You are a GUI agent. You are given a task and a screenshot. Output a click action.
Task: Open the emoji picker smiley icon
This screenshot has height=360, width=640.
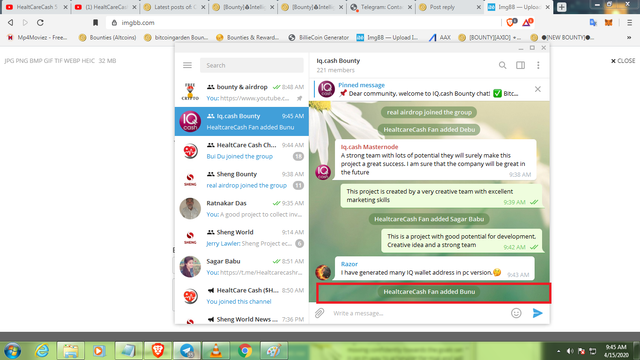516,313
